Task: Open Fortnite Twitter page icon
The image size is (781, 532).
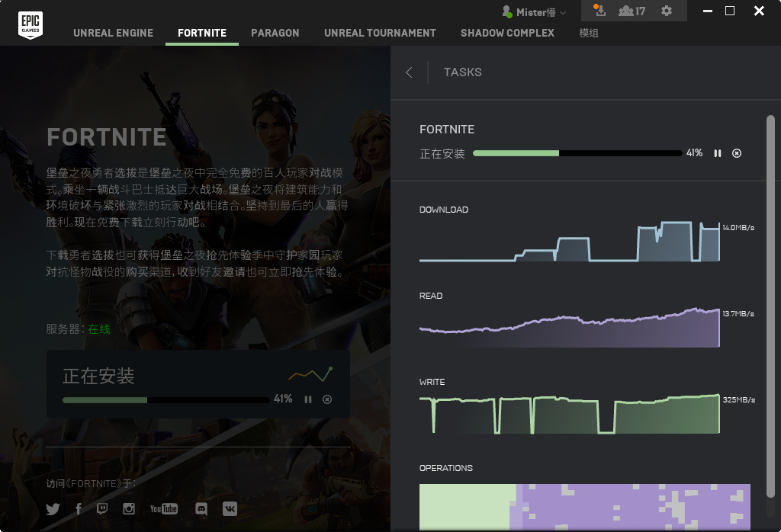Action: pos(53,508)
